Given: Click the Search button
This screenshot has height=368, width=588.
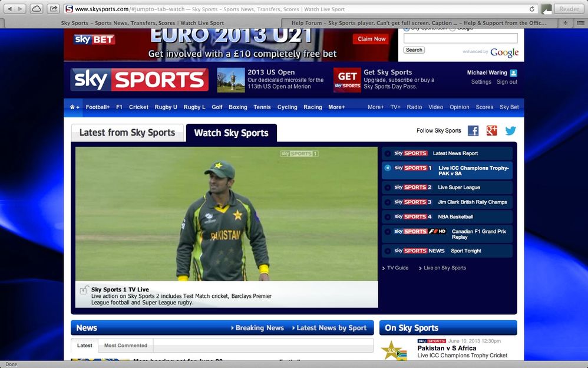Looking at the screenshot, I should [x=414, y=50].
